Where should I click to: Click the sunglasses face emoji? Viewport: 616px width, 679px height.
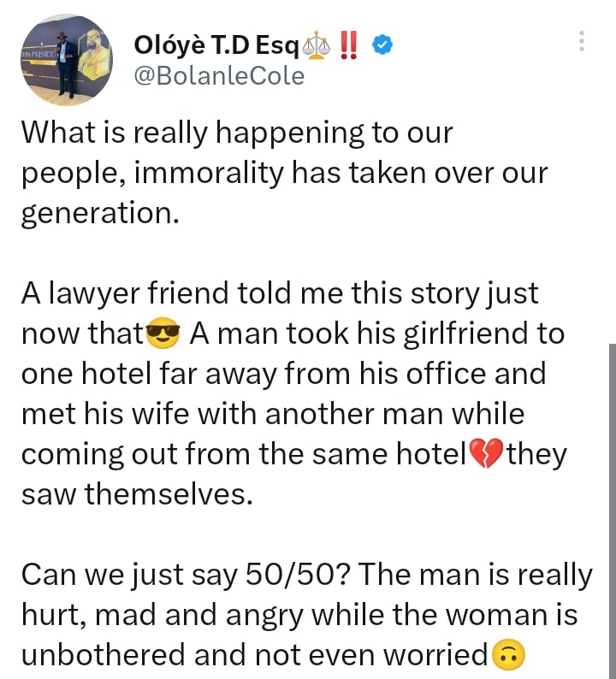163,334
